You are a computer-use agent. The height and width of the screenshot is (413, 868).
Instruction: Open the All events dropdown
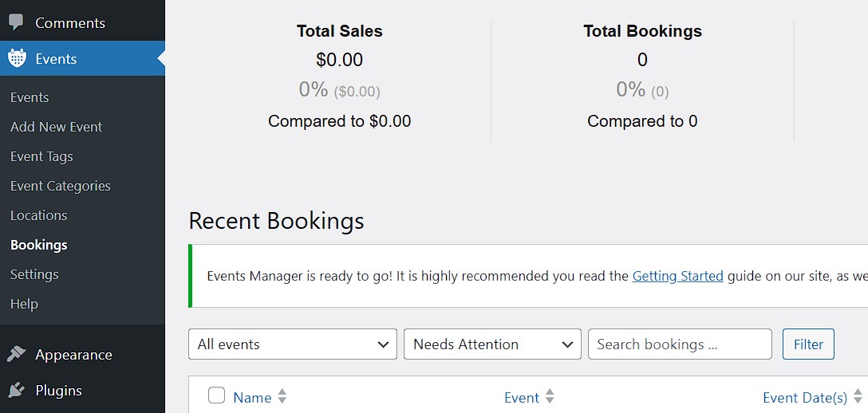(x=292, y=344)
